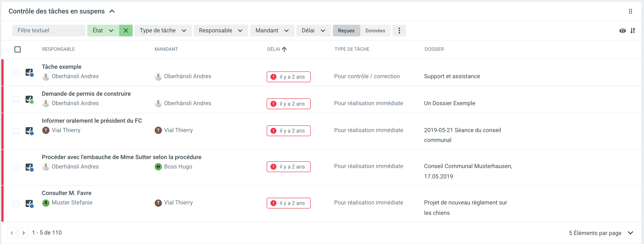Open the three-dot more options menu
Screen dimensions: 644x244
pyautogui.click(x=399, y=31)
